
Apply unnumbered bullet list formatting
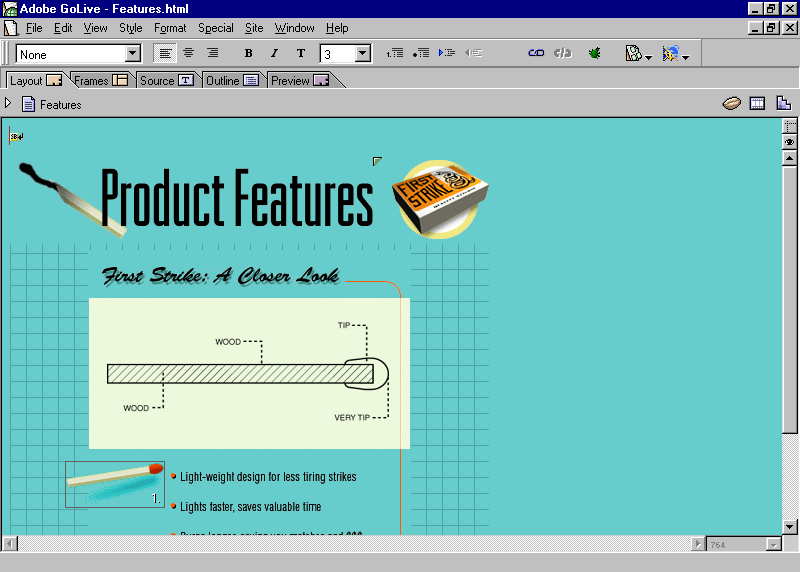coord(421,53)
